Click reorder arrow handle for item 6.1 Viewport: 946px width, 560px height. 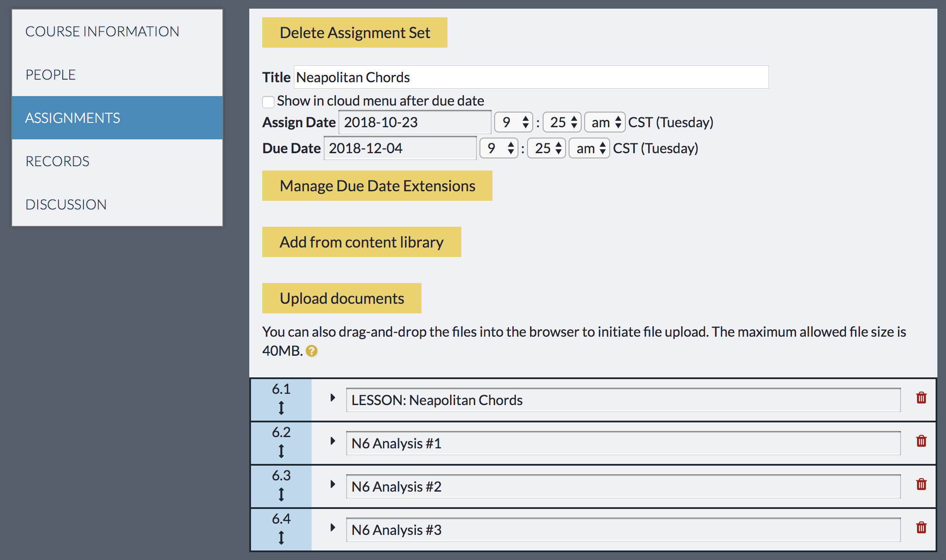pyautogui.click(x=281, y=408)
